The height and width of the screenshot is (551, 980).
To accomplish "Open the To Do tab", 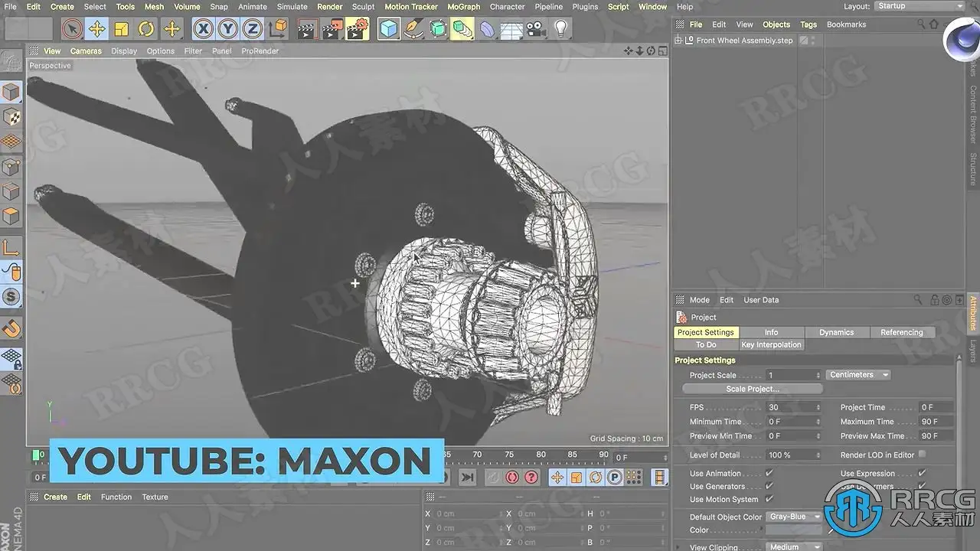I will (x=706, y=345).
